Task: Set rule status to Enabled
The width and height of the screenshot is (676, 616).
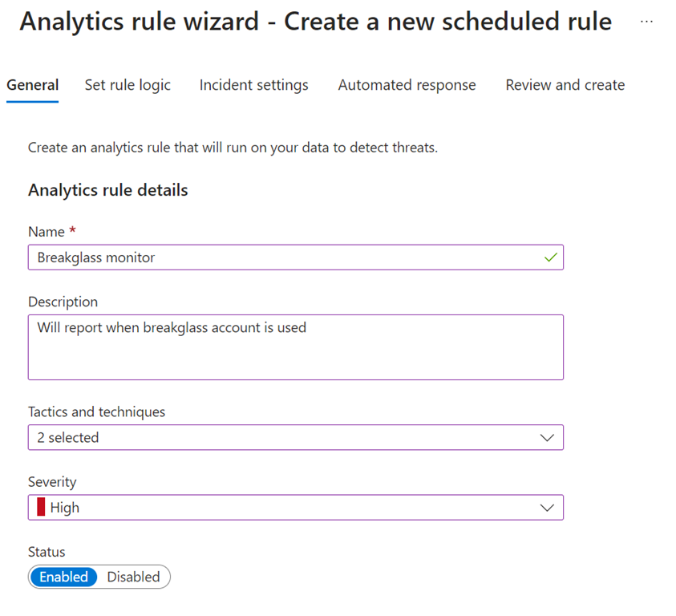Action: coord(64,577)
